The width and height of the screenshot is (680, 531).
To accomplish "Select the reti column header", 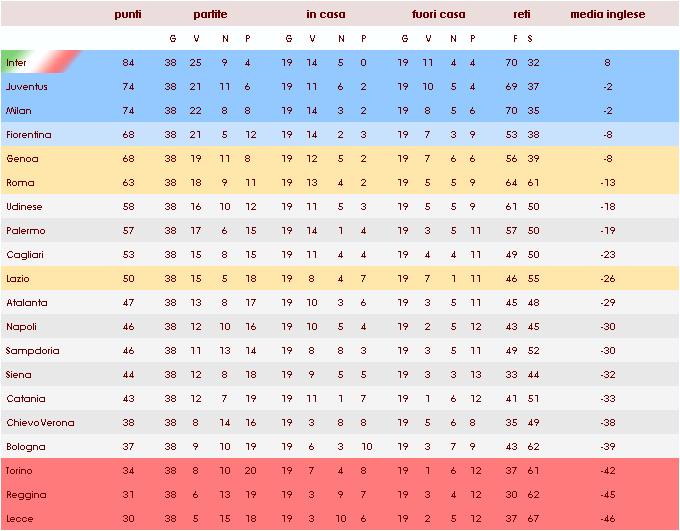I will (x=522, y=14).
